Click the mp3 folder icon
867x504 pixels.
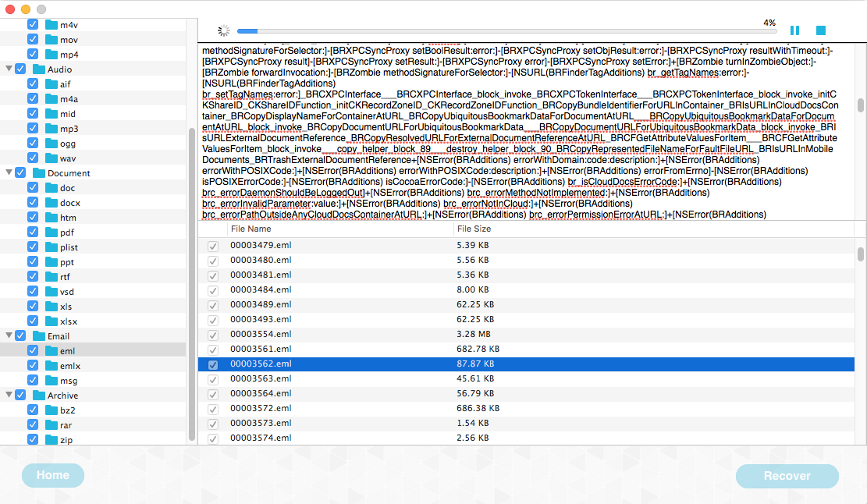pyautogui.click(x=52, y=128)
